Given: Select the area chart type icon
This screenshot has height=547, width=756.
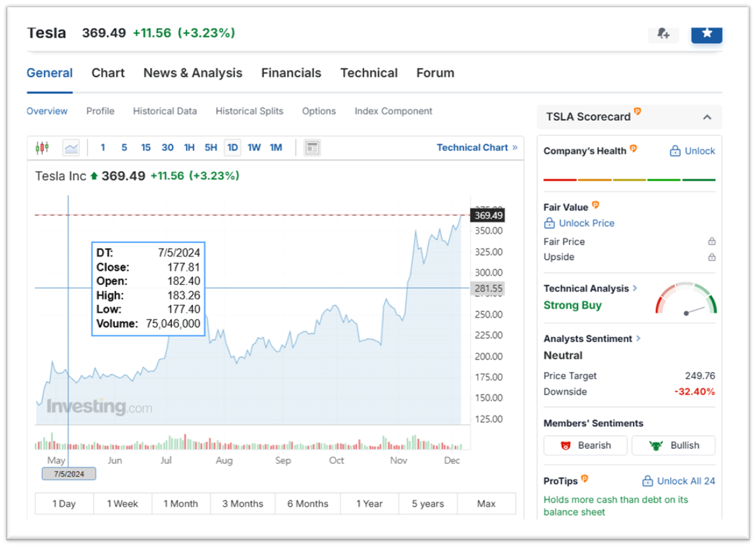Looking at the screenshot, I should [71, 147].
